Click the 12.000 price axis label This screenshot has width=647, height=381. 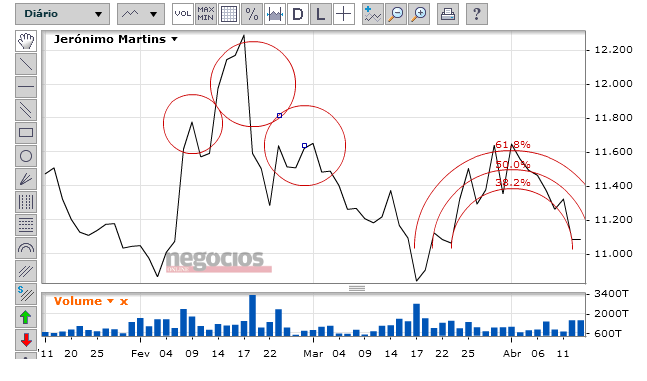(x=613, y=84)
